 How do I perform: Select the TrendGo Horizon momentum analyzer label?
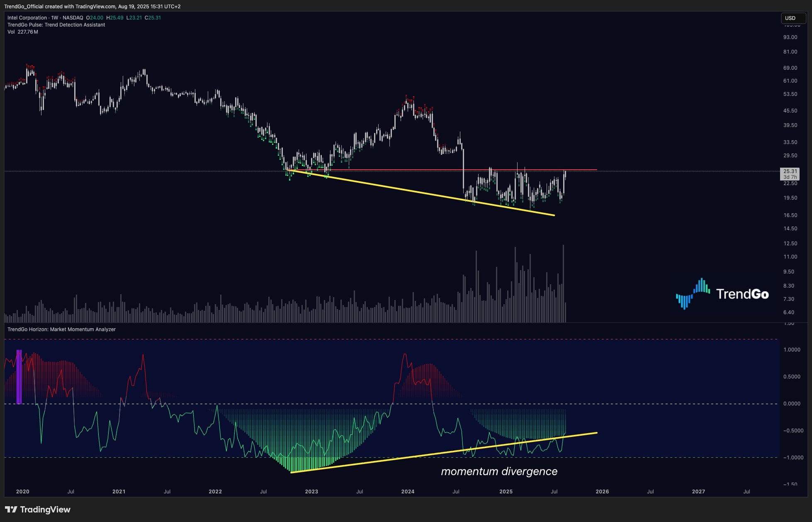61,329
